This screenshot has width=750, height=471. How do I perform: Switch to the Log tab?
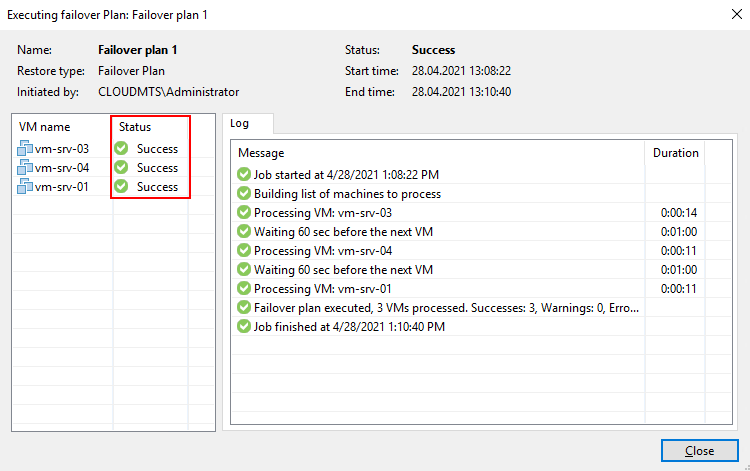pyautogui.click(x=240, y=123)
